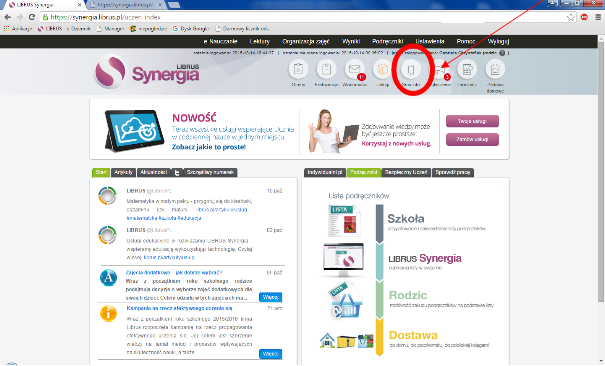Switch to the Bezpieczny Uczeń tab
The width and height of the screenshot is (605, 366).
pos(406,172)
